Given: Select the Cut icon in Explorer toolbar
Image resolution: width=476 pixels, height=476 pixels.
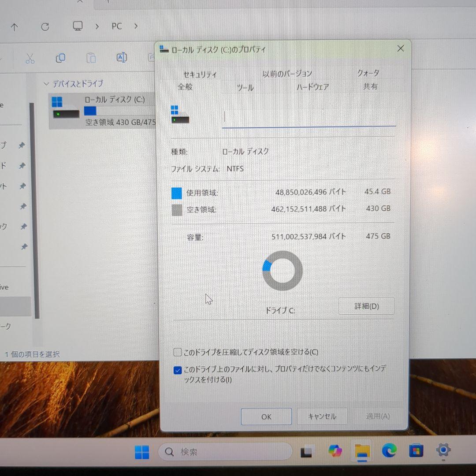Looking at the screenshot, I should pos(30,58).
